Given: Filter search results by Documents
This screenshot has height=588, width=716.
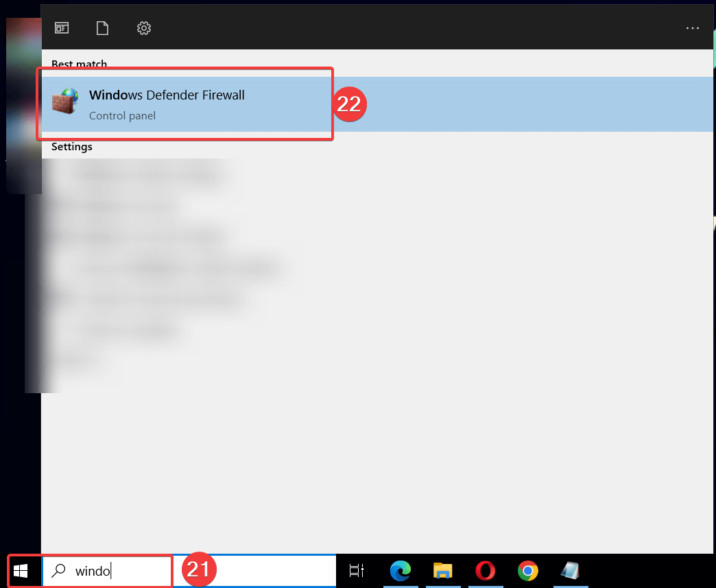Looking at the screenshot, I should click(x=102, y=28).
